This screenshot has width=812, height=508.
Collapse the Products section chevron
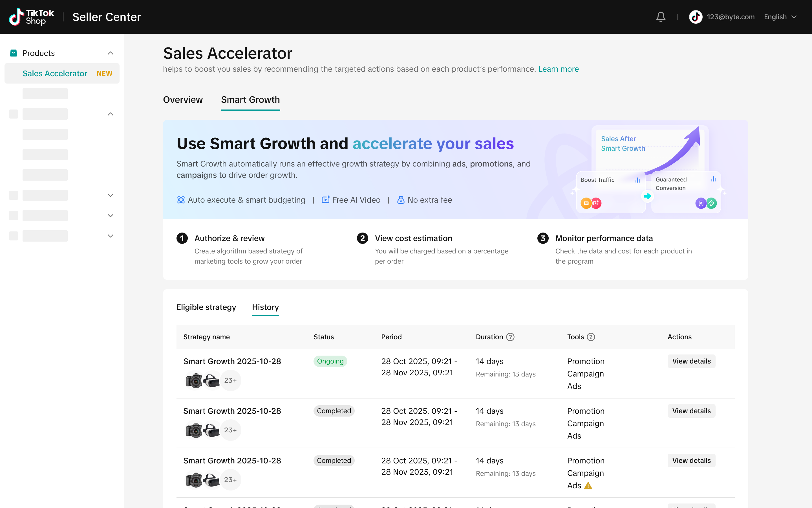point(111,53)
